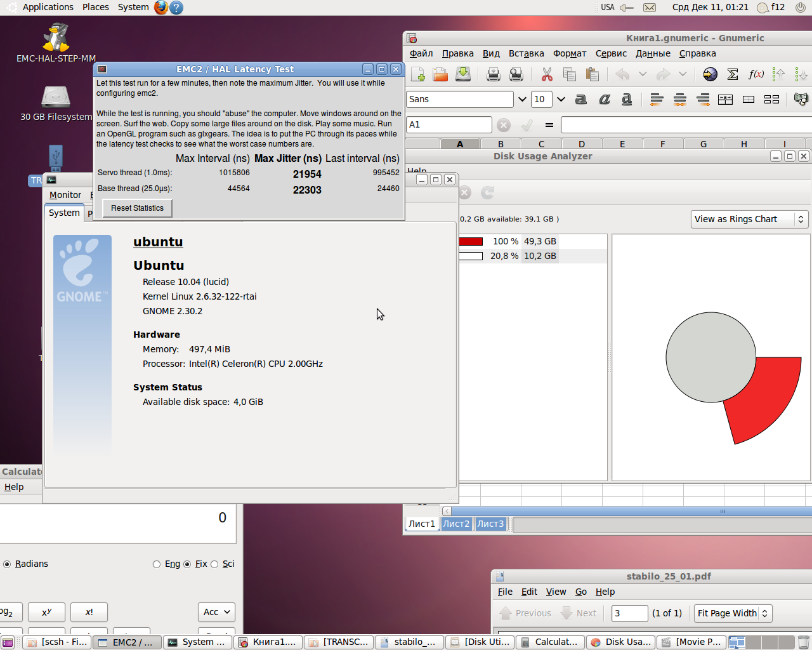The width and height of the screenshot is (812, 650).
Task: Center text across selection
Action: (x=725, y=99)
